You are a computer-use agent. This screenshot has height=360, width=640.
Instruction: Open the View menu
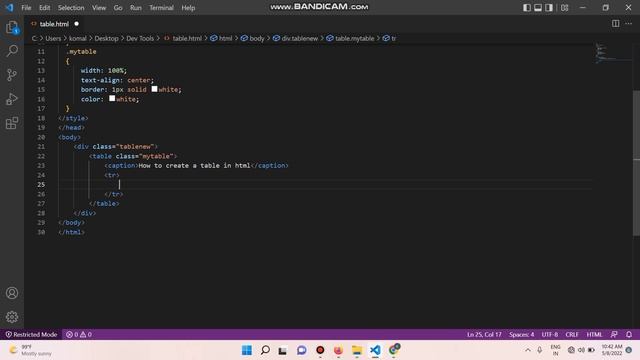click(x=99, y=8)
